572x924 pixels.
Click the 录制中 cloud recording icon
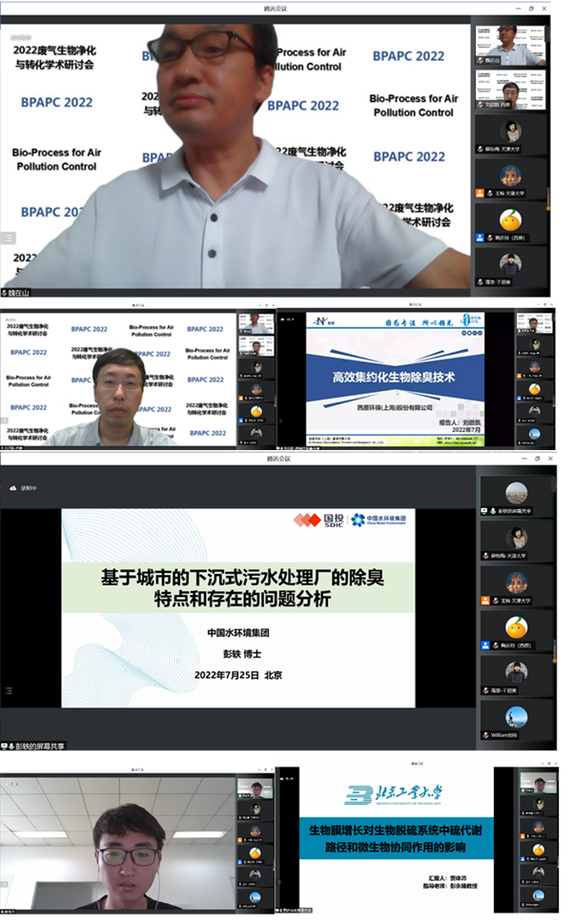13,486
